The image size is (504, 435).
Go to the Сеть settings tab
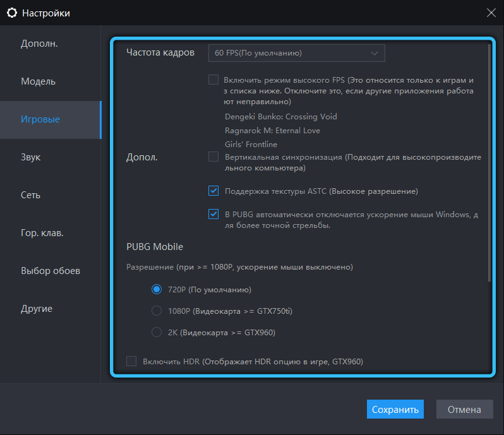click(30, 195)
